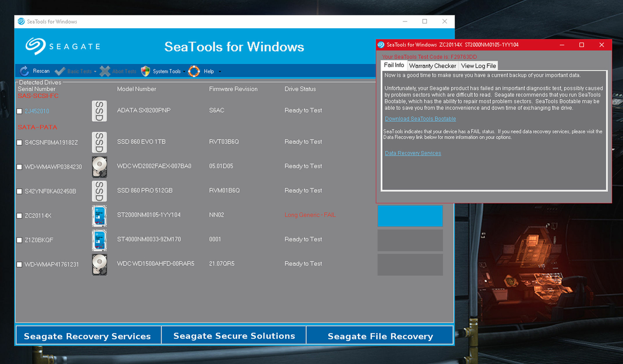623x364 pixels.
Task: Click the model name SSD 860 PRO 512GB
Action: pos(145,190)
